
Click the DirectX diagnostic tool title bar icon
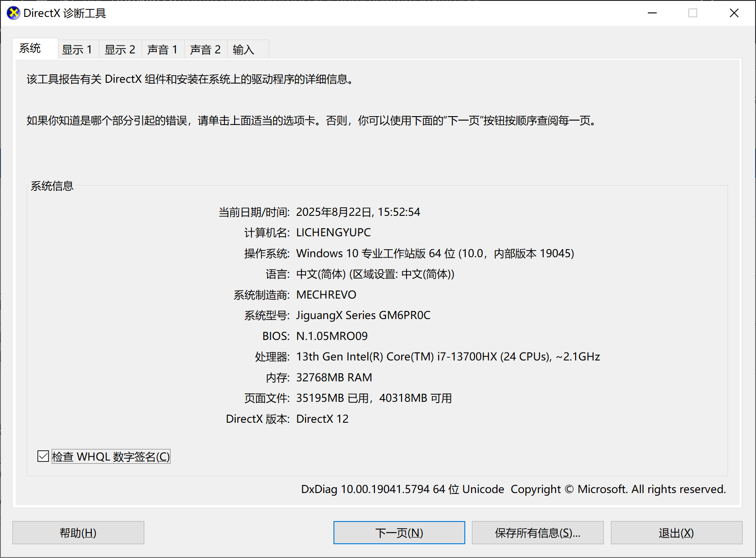[13, 13]
